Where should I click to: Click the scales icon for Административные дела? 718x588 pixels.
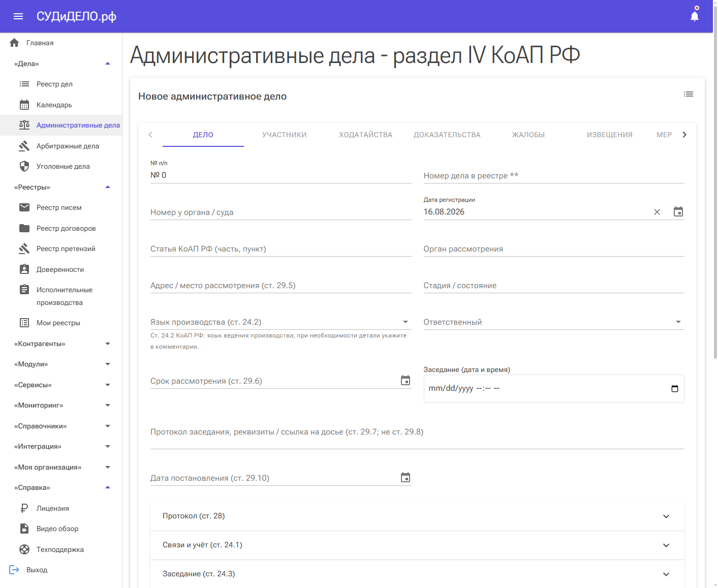coord(24,125)
